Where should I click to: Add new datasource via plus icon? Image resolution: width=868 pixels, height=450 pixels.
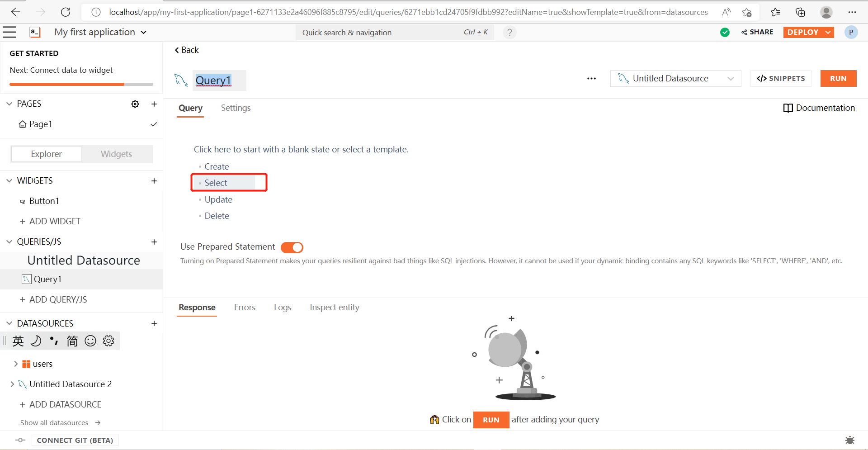tap(154, 323)
